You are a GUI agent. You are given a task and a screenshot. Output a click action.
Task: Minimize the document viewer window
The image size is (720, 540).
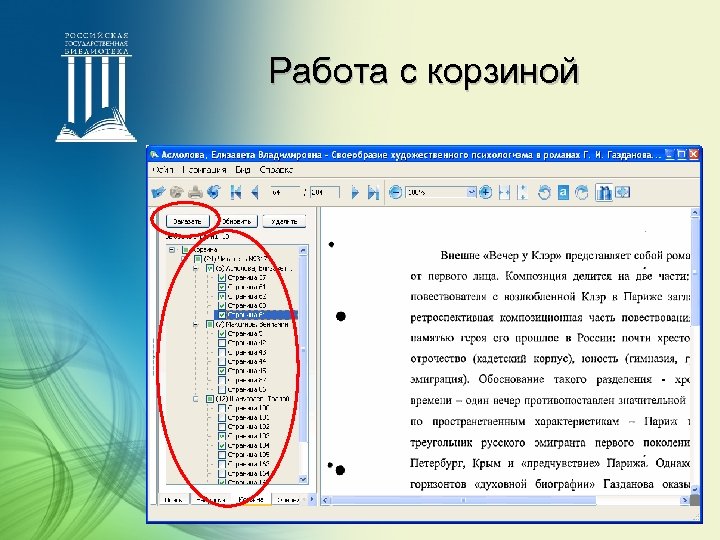point(670,154)
